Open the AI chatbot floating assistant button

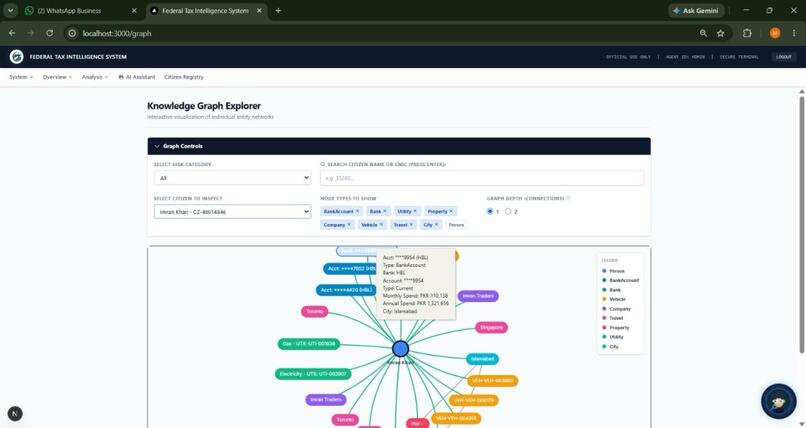(779, 401)
